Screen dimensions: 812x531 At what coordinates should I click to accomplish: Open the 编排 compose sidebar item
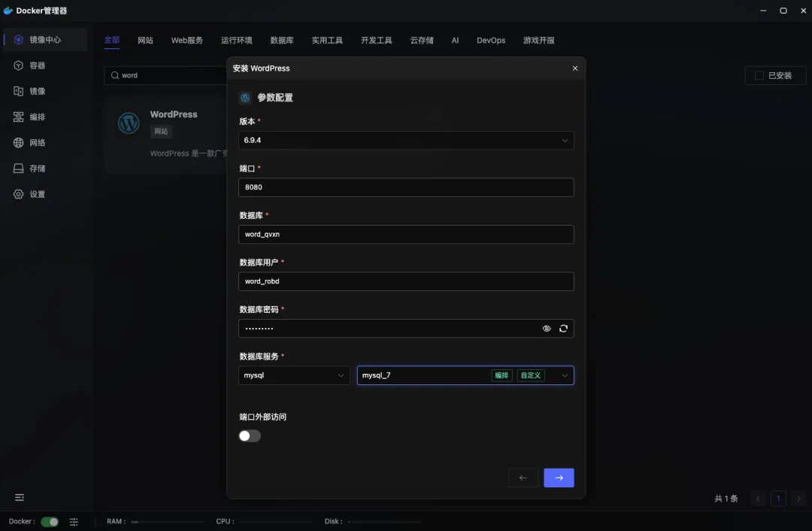(x=45, y=117)
